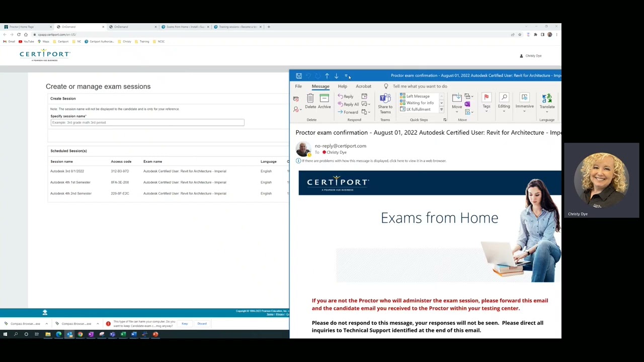Viewport: 644px width, 362px height.
Task: Apply the Waiting for info quick step
Action: pos(417,103)
